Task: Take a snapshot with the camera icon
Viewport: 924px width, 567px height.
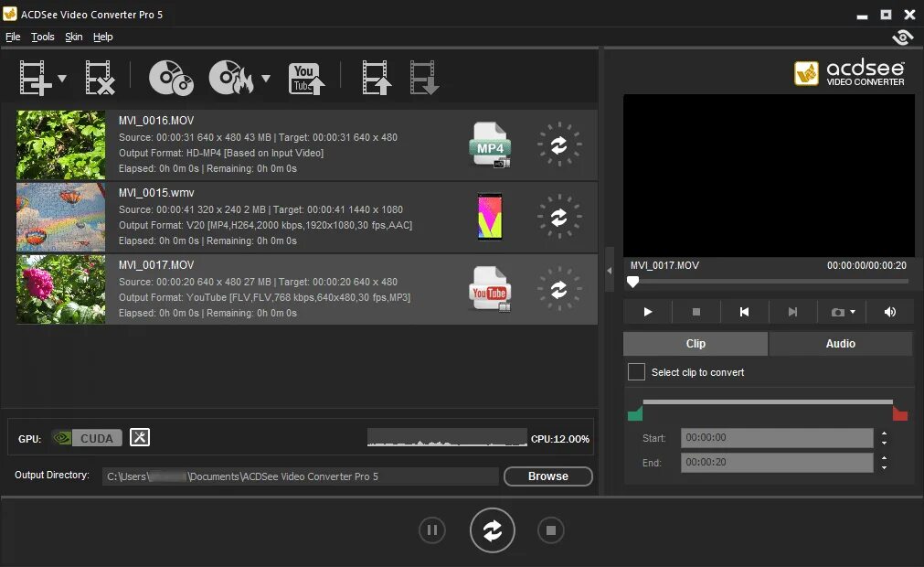Action: click(x=835, y=312)
